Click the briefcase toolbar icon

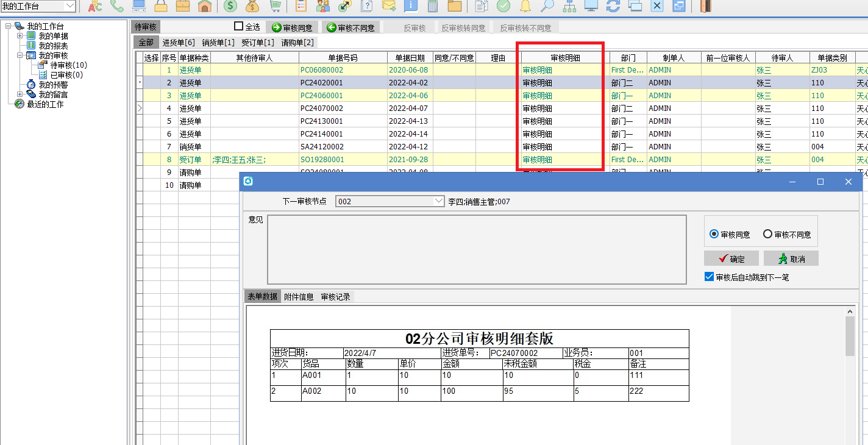tap(183, 7)
